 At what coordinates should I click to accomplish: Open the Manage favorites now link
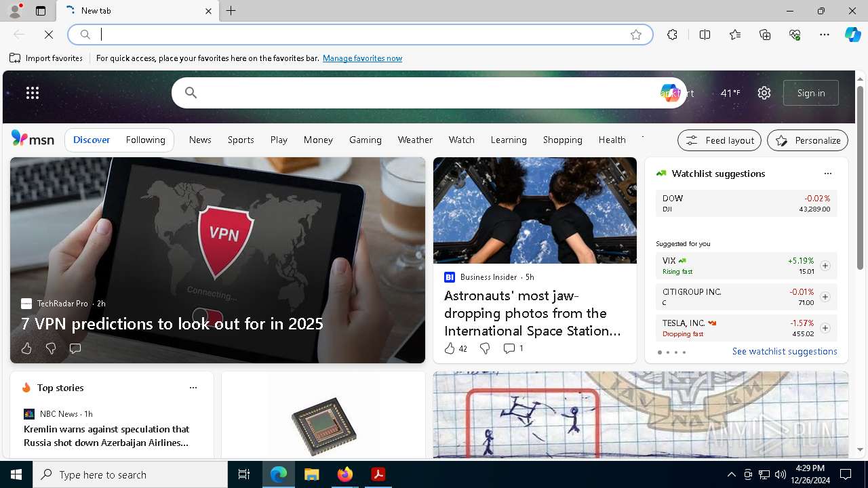point(362,58)
